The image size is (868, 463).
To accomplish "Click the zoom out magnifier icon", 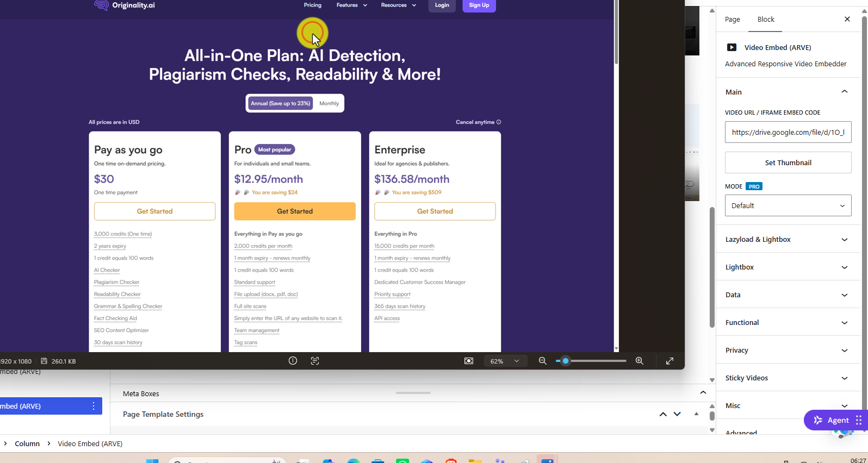I will [542, 361].
